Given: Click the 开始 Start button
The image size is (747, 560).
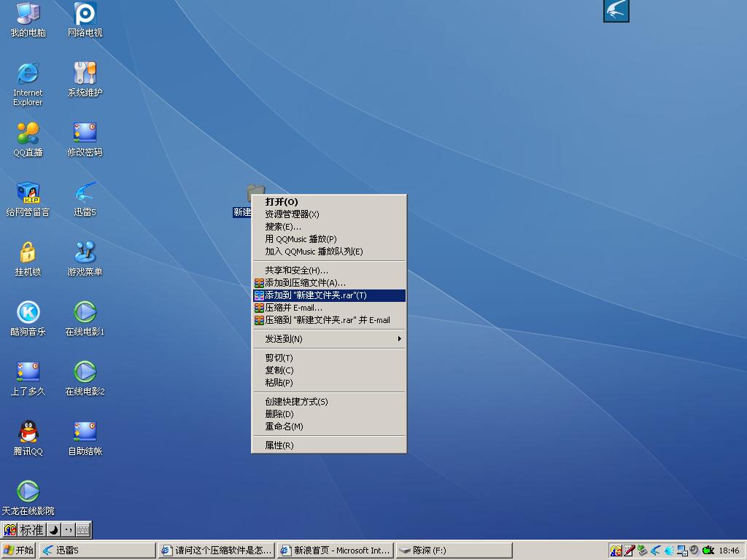Looking at the screenshot, I should 19,551.
